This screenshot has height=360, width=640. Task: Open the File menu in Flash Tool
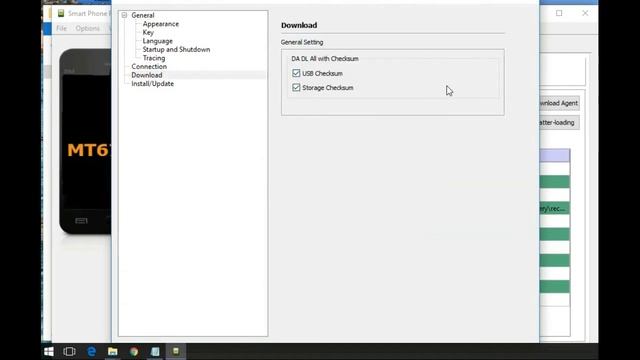coord(62,28)
